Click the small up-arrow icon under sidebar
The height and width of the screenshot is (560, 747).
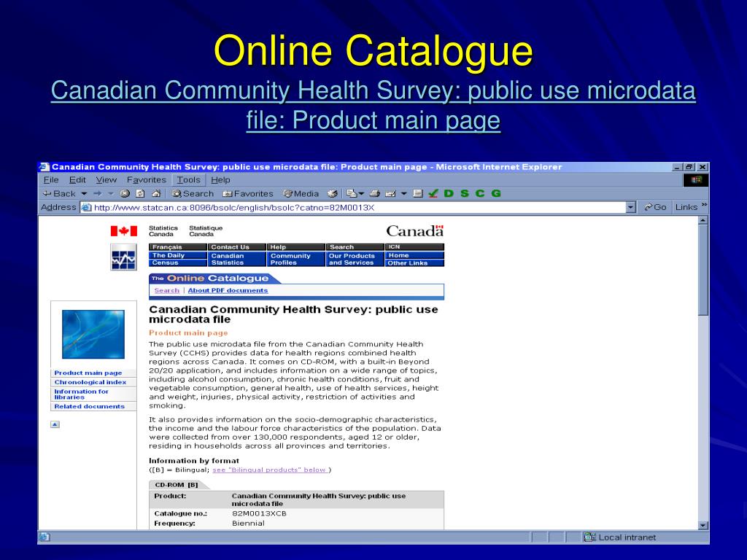coord(55,424)
